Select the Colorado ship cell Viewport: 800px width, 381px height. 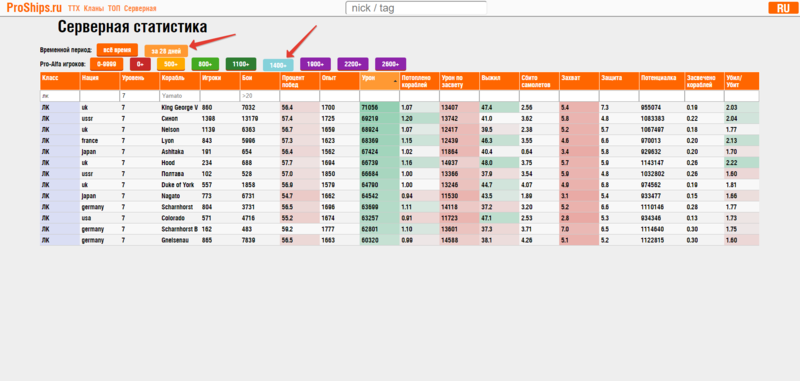coord(180,218)
